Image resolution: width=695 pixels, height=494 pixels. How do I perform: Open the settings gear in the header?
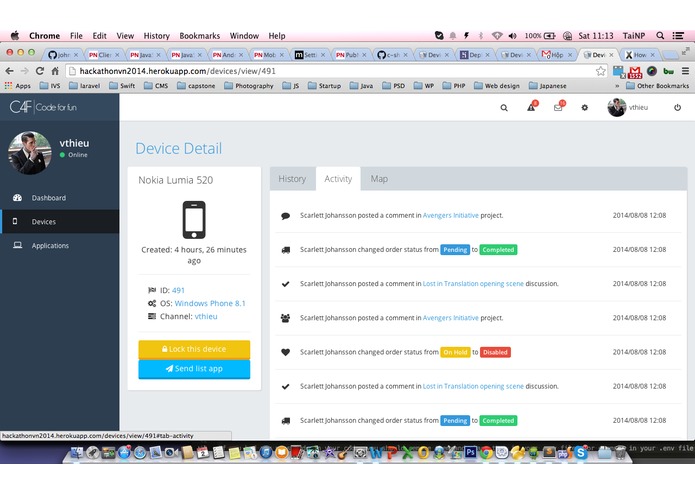tap(585, 108)
